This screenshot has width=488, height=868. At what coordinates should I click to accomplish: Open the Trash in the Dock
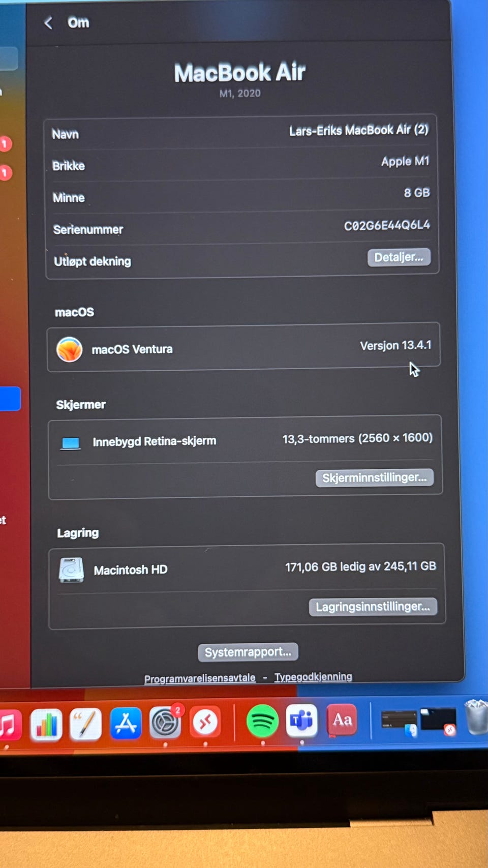coord(477,716)
